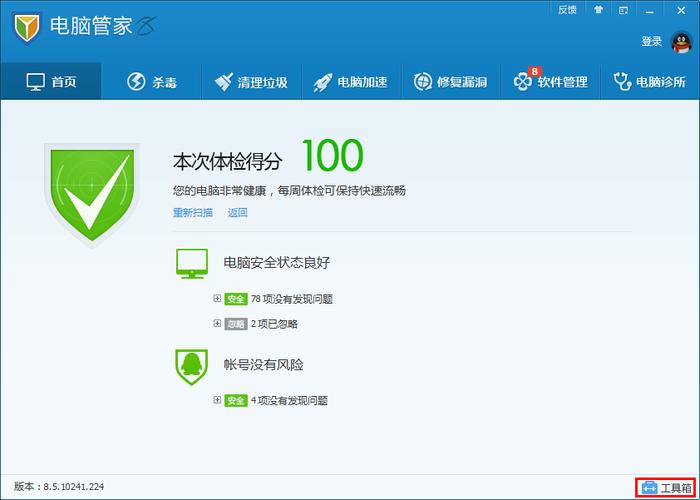The width and height of the screenshot is (700, 500).
Task: Open the 清理垃圾 tab
Action: [251, 82]
